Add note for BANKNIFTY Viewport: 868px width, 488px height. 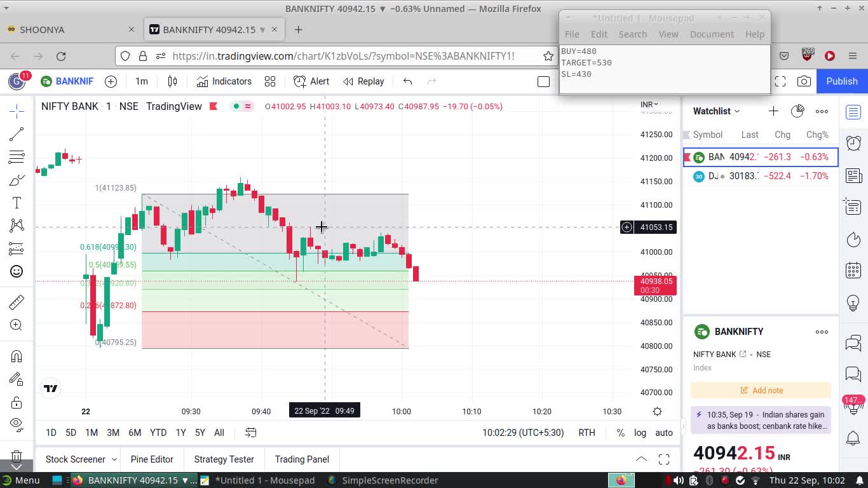tap(761, 390)
